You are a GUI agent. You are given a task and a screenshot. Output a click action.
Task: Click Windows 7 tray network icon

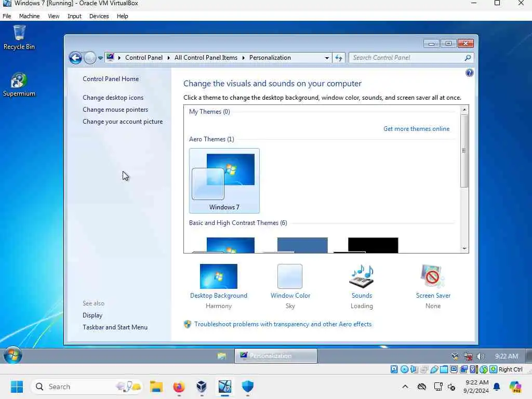468,356
